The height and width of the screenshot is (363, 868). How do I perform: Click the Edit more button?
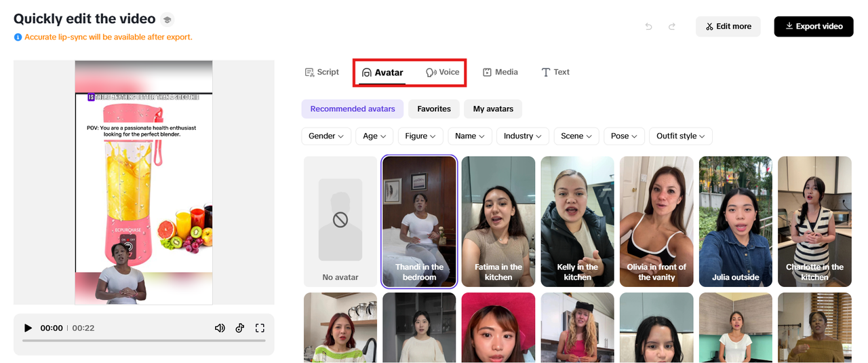point(728,26)
